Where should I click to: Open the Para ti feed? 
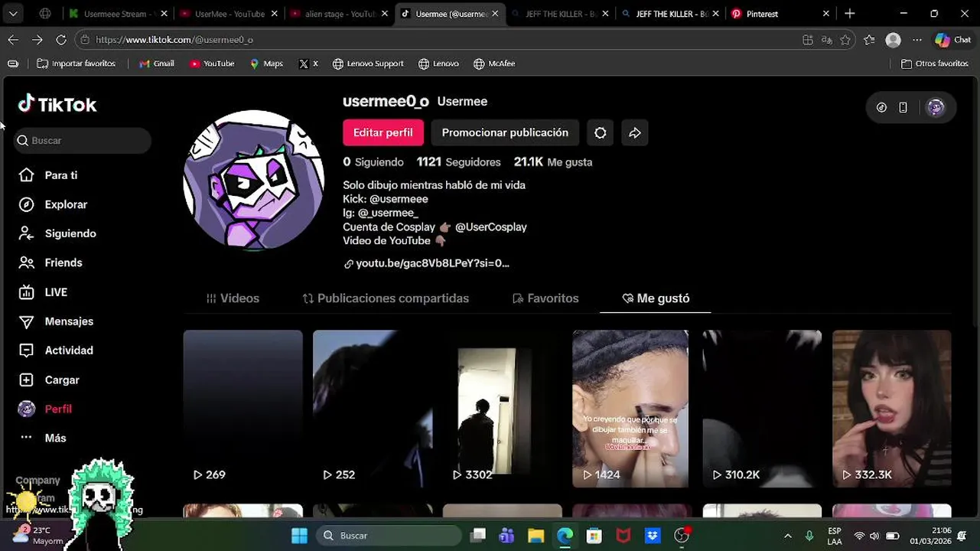click(48, 175)
